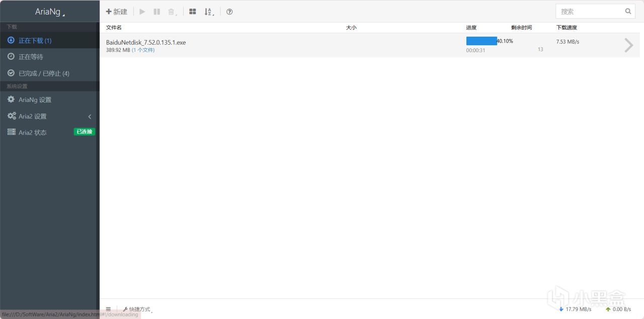Click the search magnifier icon
The height and width of the screenshot is (319, 644).
coord(628,11)
